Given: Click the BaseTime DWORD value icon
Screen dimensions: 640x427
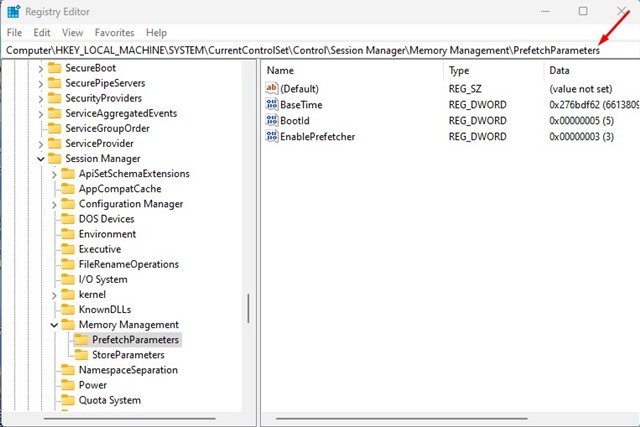Looking at the screenshot, I should pos(271,104).
